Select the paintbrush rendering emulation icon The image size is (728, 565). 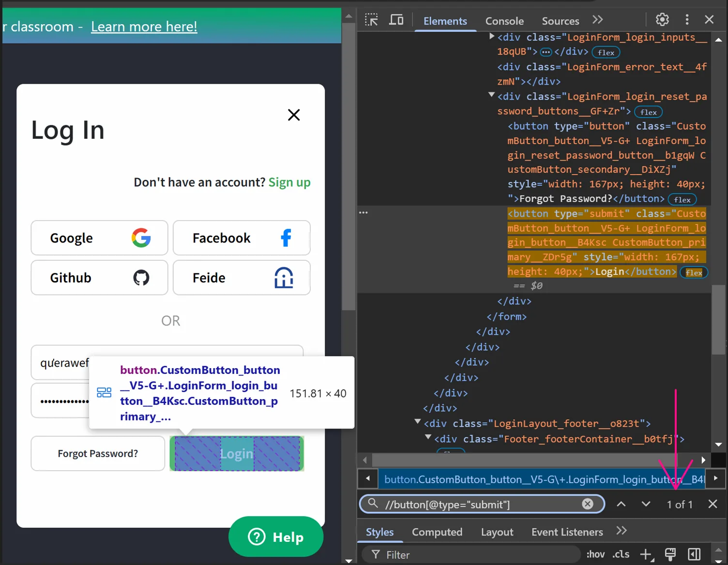[670, 554]
